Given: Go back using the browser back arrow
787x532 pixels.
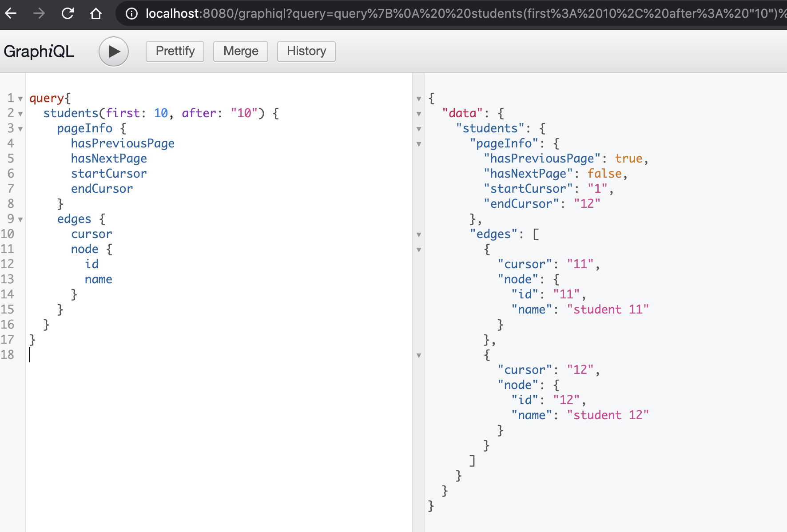Looking at the screenshot, I should [11, 14].
